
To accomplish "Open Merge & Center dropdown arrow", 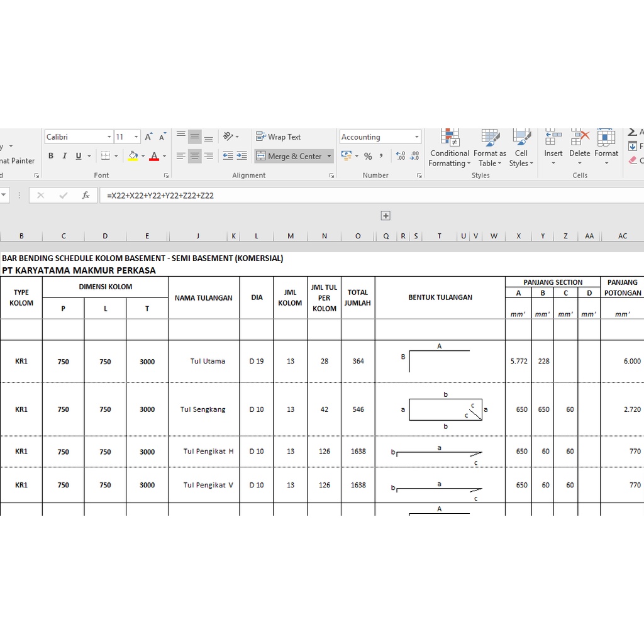I will point(329,156).
